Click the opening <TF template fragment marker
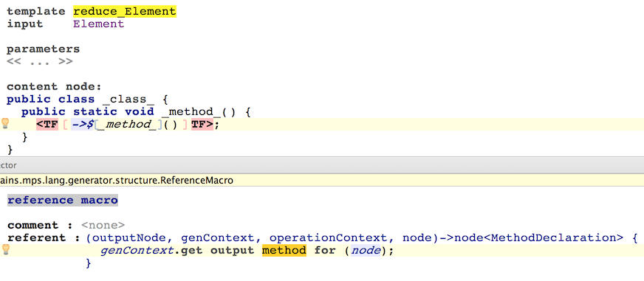 click(x=47, y=125)
